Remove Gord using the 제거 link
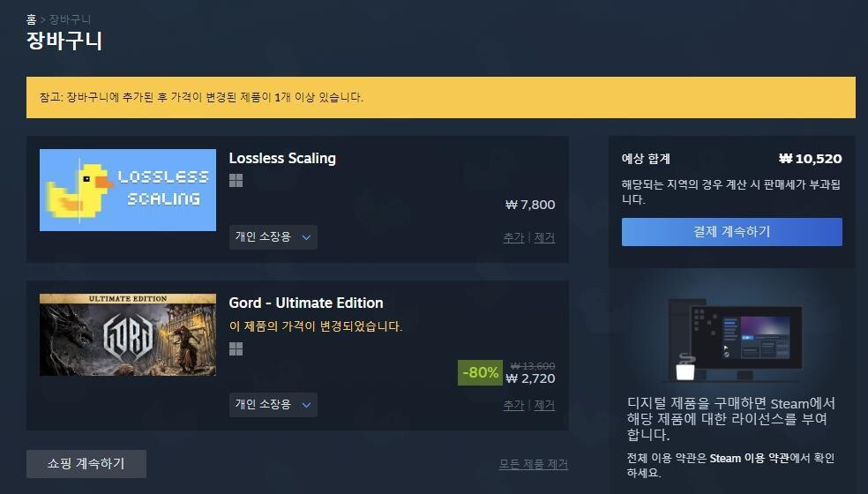The height and width of the screenshot is (494, 868). tap(544, 406)
